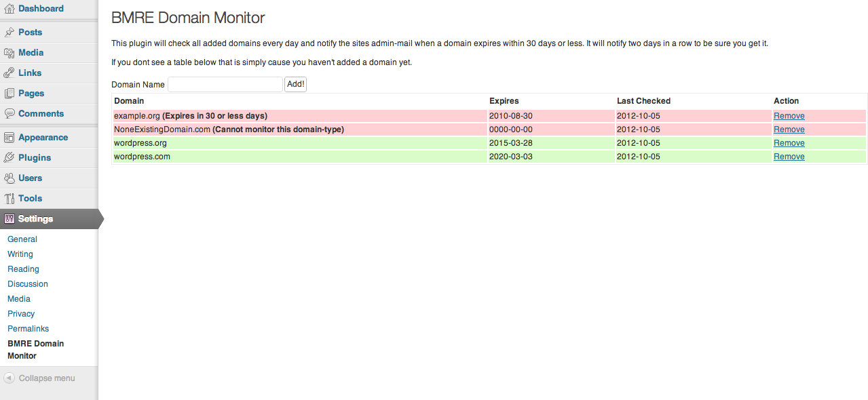Click the 0000-00-00 expiry date
Image resolution: width=868 pixels, height=400 pixels.
coord(511,129)
